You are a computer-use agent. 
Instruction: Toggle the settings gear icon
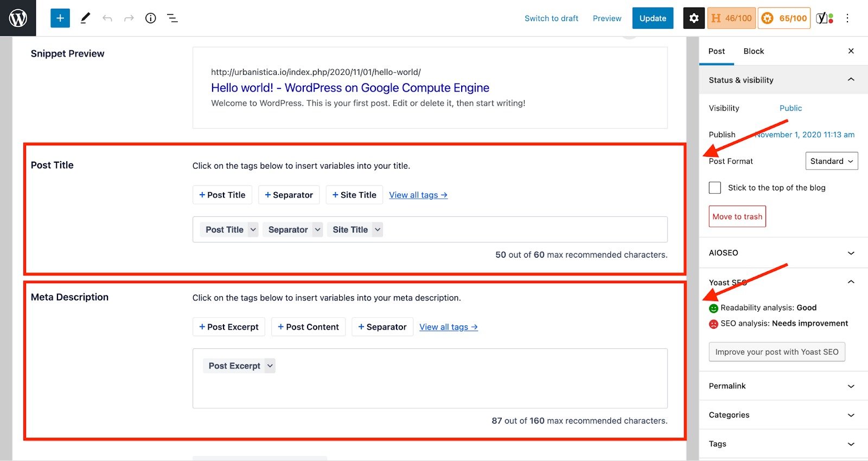point(694,18)
